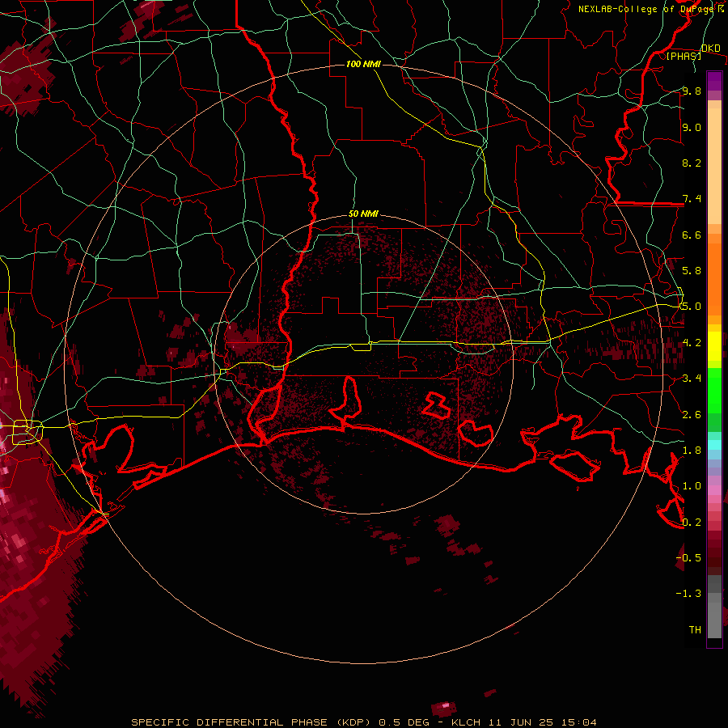Viewport: 728px width, 728px height.
Task: Click the 5.0 legend value
Action: coord(692,307)
